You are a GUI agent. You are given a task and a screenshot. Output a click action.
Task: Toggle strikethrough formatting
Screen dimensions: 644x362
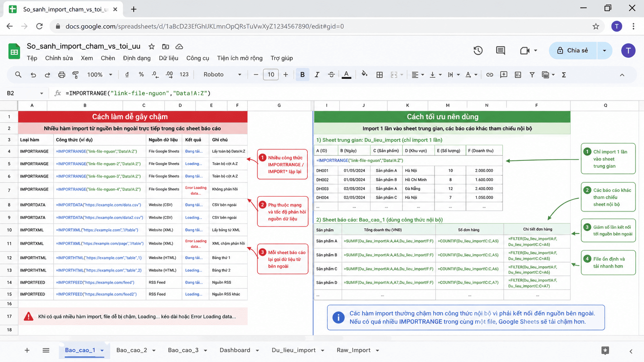[331, 75]
